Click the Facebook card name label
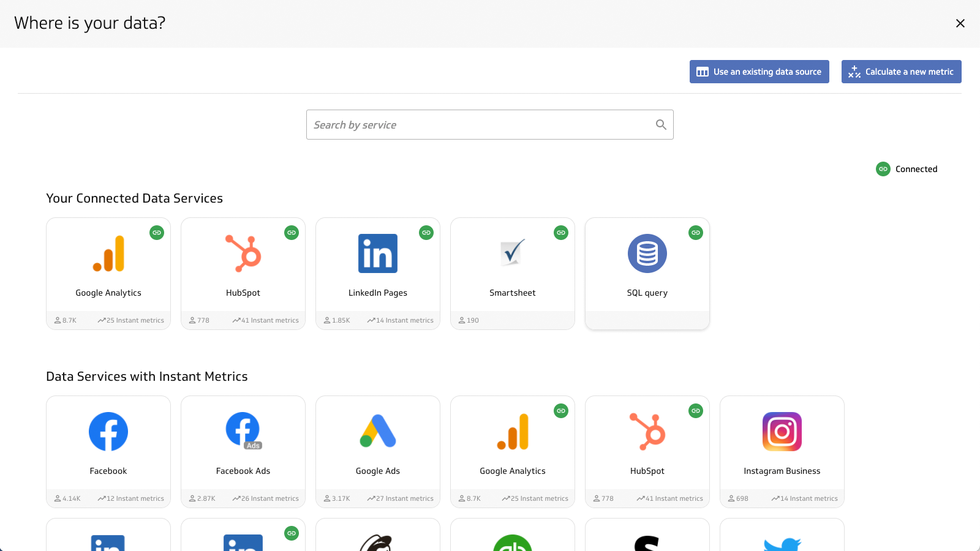Viewport: 980px width, 551px height. coord(108,471)
